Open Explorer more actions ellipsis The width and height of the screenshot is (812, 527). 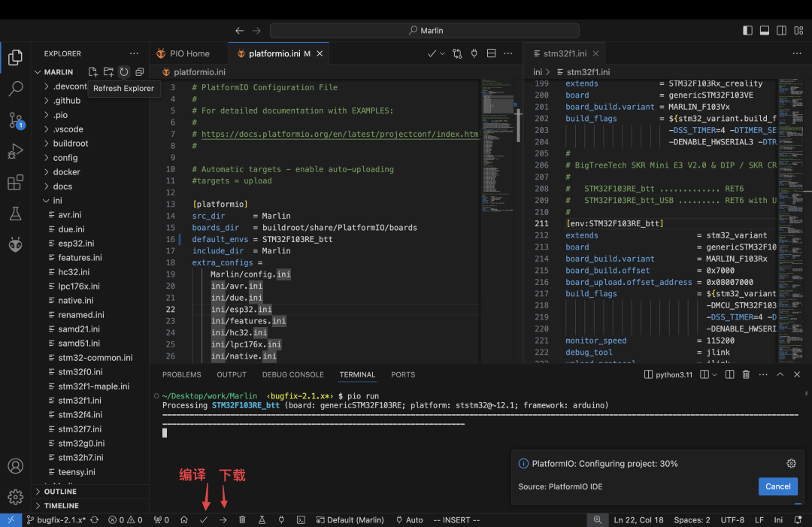134,53
